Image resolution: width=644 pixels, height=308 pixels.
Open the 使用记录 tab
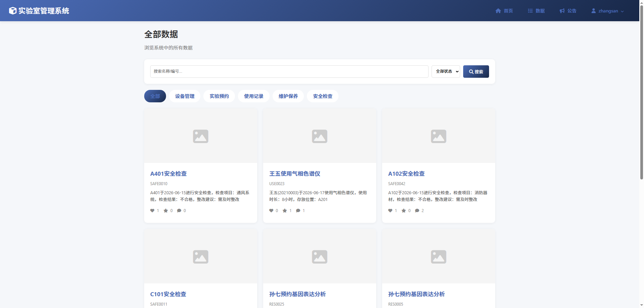[254, 96]
